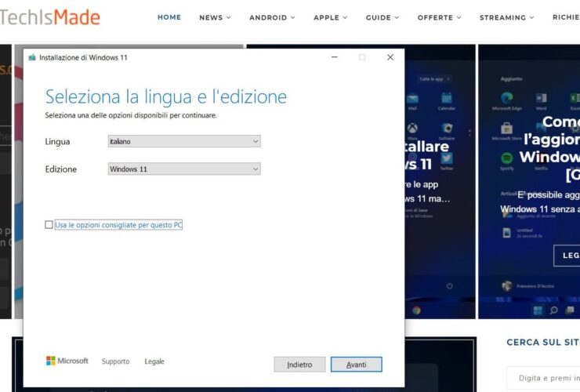The width and height of the screenshot is (580, 392).
Task: Click the 'Seleziona la lingua e l'edizione' heading
Action: [165, 96]
